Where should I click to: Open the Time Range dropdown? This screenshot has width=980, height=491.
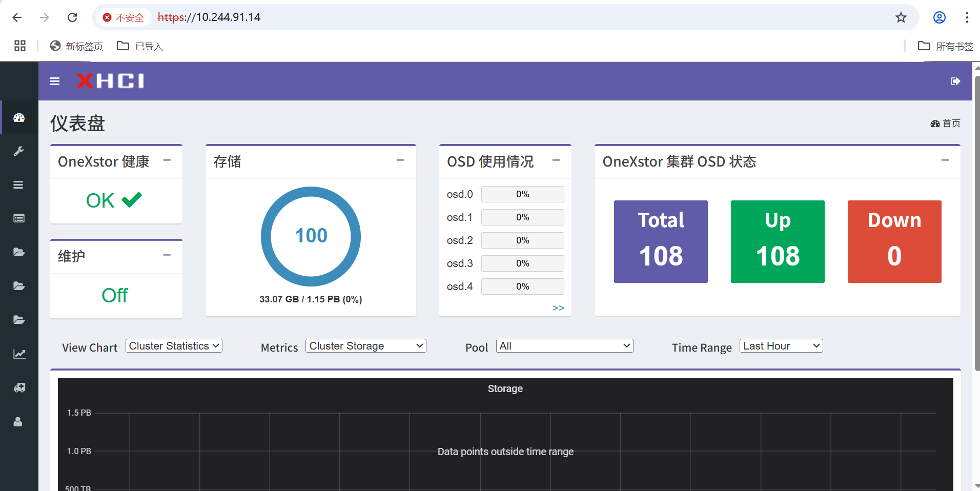781,346
